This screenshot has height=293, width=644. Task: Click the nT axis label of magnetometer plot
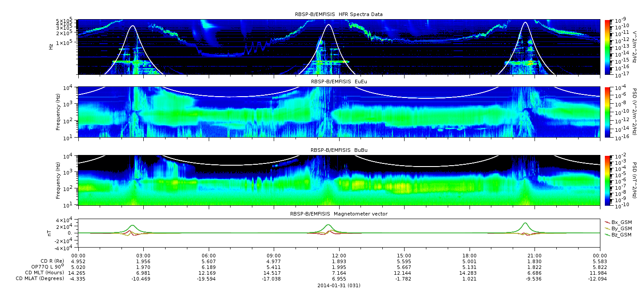(51, 233)
